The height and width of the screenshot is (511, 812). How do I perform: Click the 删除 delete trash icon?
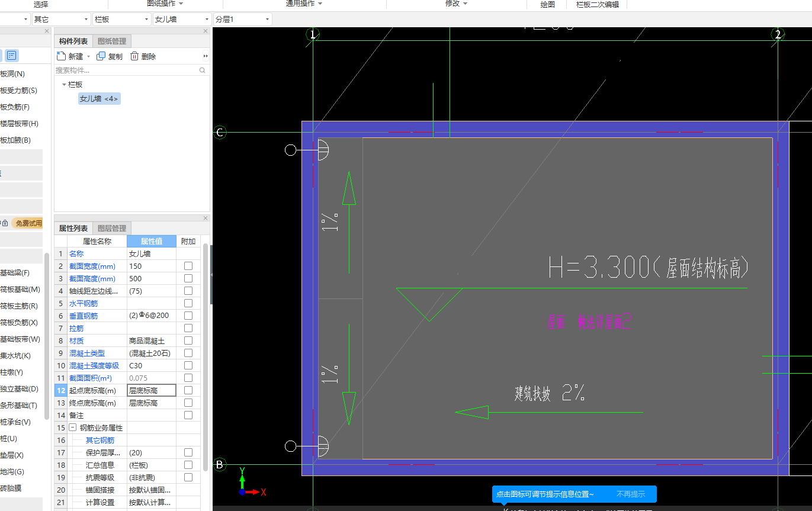pyautogui.click(x=134, y=56)
